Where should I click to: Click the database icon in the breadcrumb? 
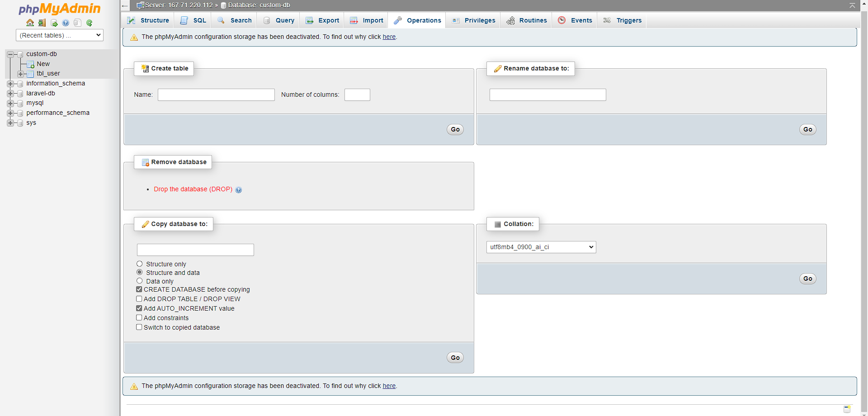223,5
